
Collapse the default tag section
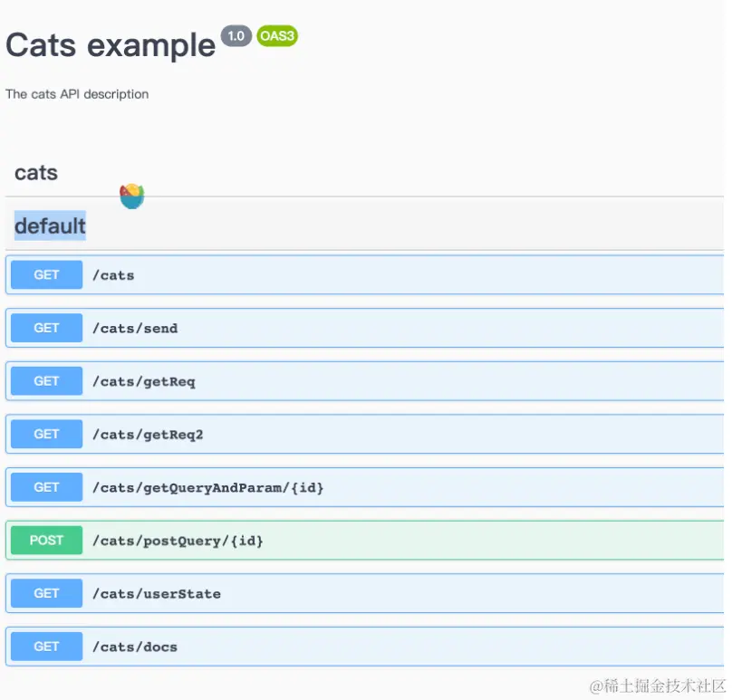pyautogui.click(x=51, y=225)
